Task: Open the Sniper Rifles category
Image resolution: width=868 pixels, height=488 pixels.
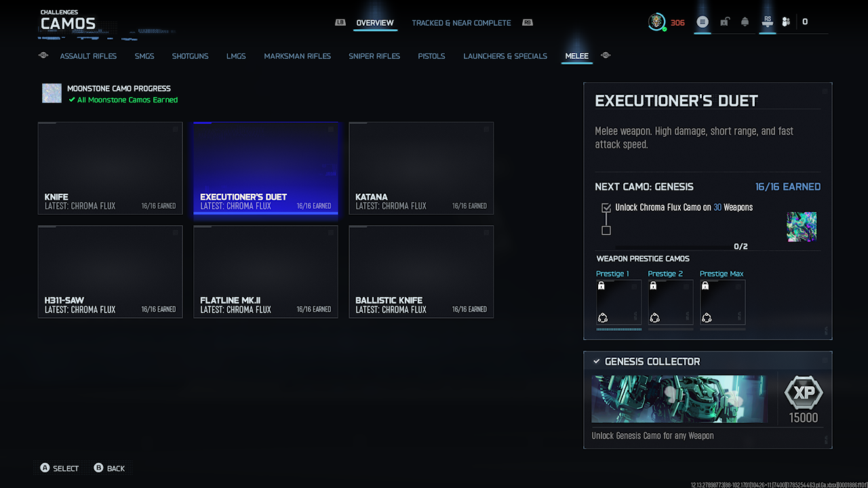Action: [374, 56]
